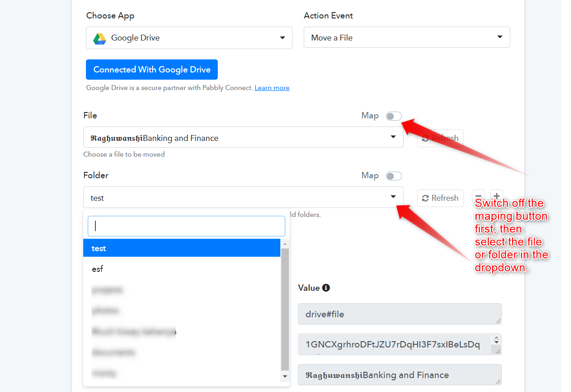
Task: Click the Google Drive logo icon
Action: point(99,38)
